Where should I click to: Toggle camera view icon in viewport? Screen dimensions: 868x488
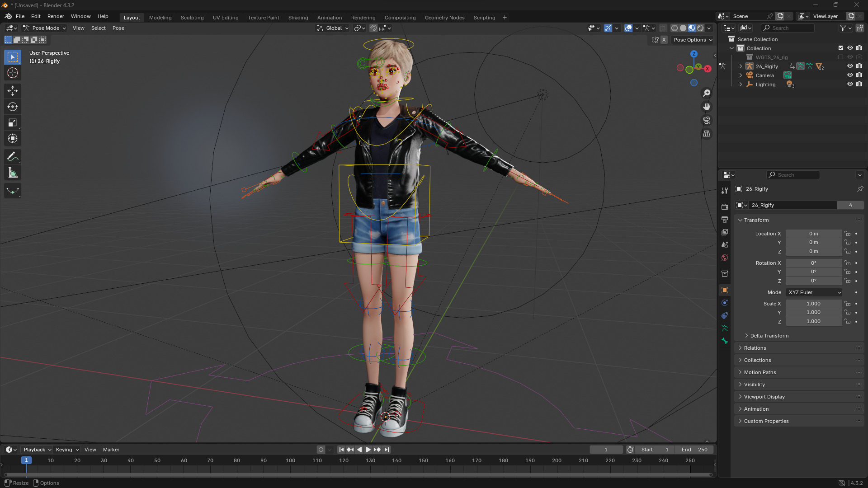[x=707, y=120]
